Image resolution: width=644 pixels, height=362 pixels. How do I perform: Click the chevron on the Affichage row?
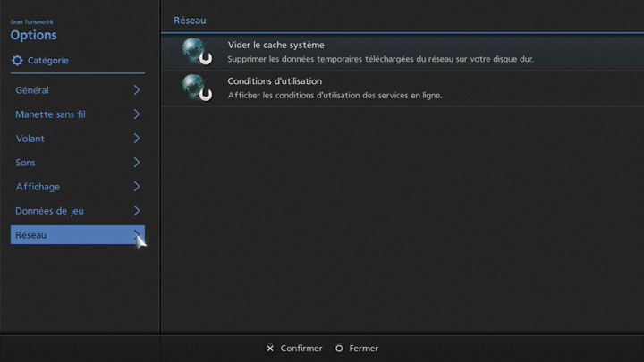tap(137, 187)
